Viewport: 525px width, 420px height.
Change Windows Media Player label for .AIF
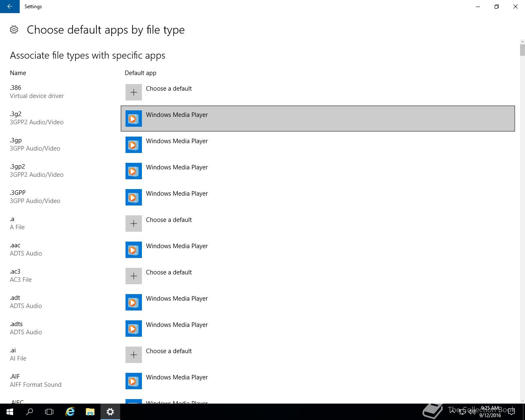coord(177,377)
